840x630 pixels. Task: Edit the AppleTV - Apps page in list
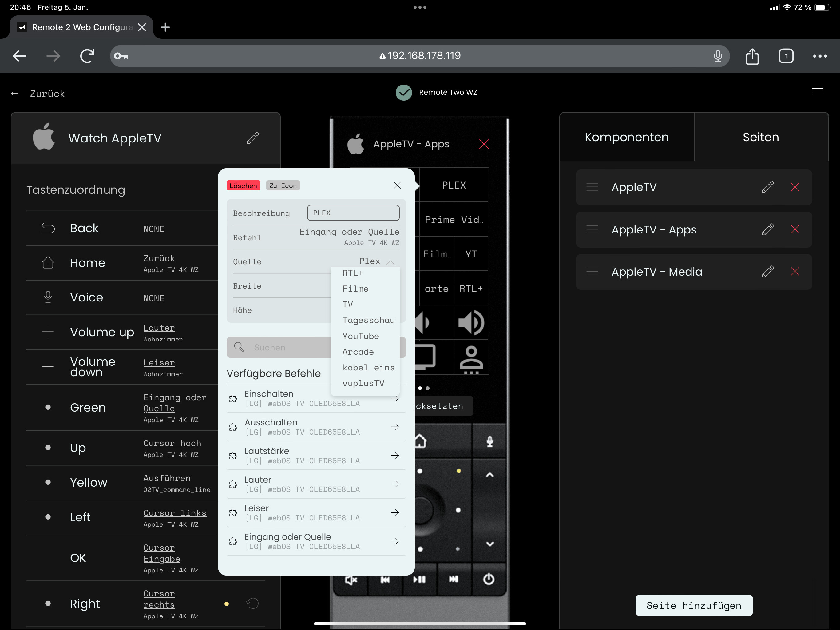[767, 229]
